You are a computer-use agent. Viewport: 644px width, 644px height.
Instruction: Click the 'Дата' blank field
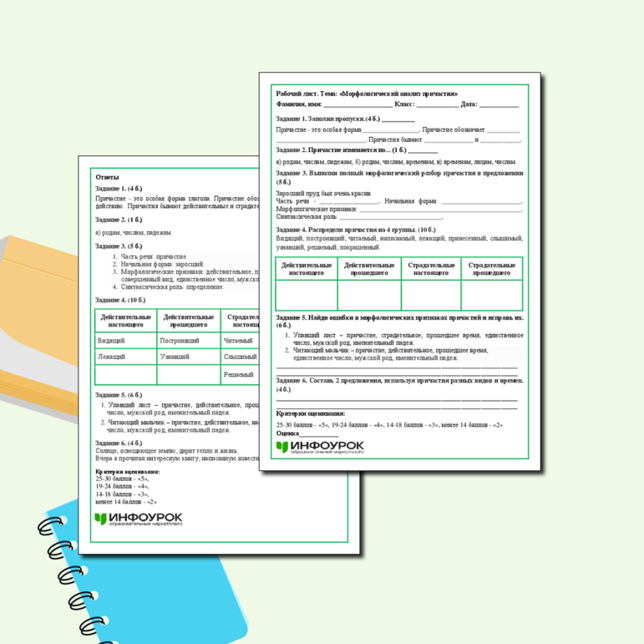click(499, 105)
